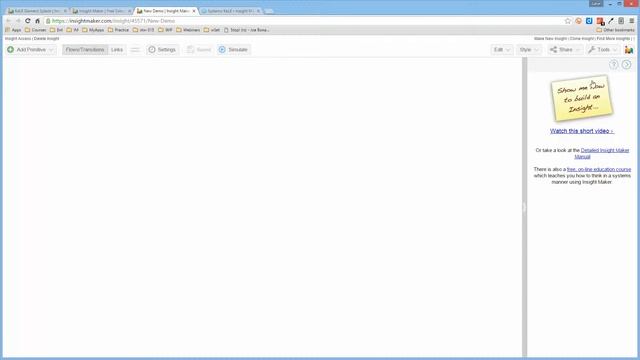The height and width of the screenshot is (360, 640).
Task: Switch to the first browser tab
Action: click(x=37, y=11)
